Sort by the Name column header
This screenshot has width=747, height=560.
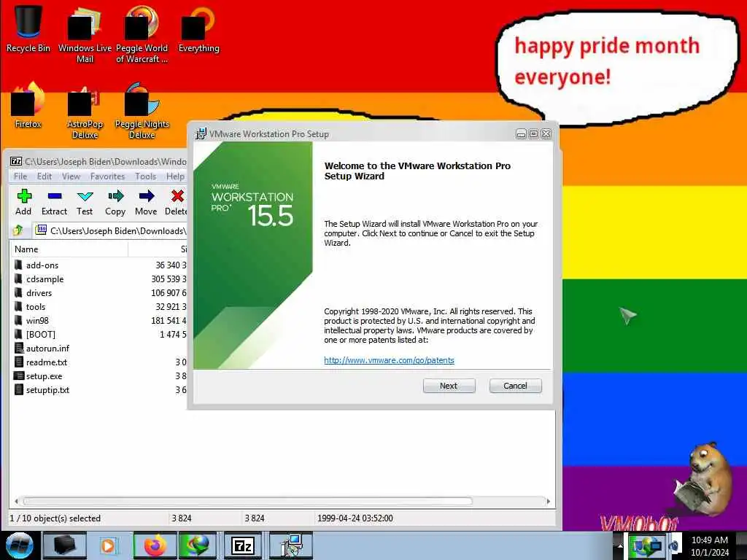[69, 249]
